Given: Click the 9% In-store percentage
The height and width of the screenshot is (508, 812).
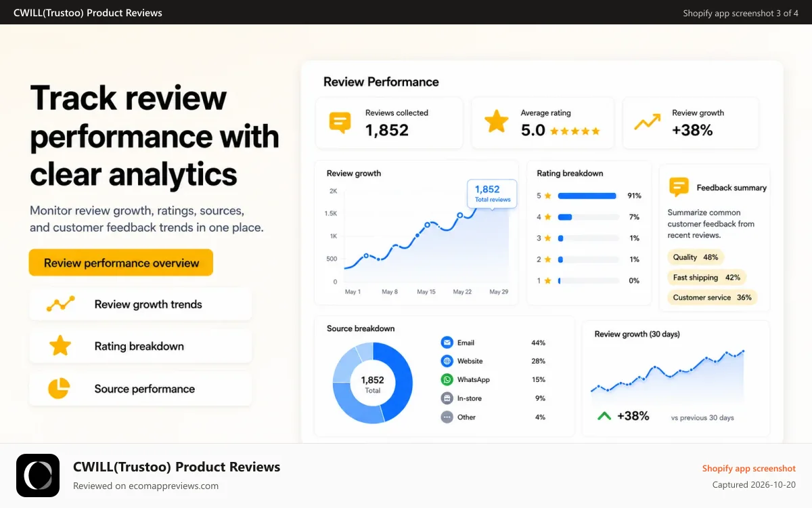Looking at the screenshot, I should [x=540, y=398].
